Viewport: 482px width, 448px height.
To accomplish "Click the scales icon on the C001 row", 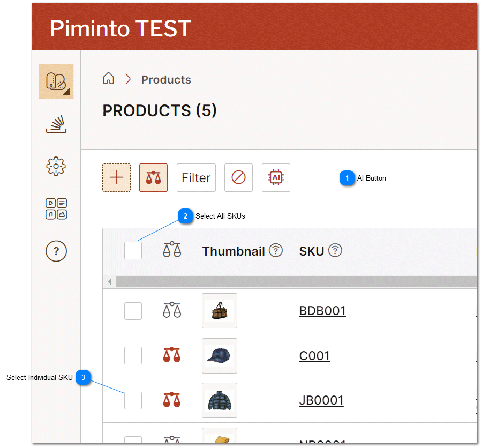I will point(171,356).
